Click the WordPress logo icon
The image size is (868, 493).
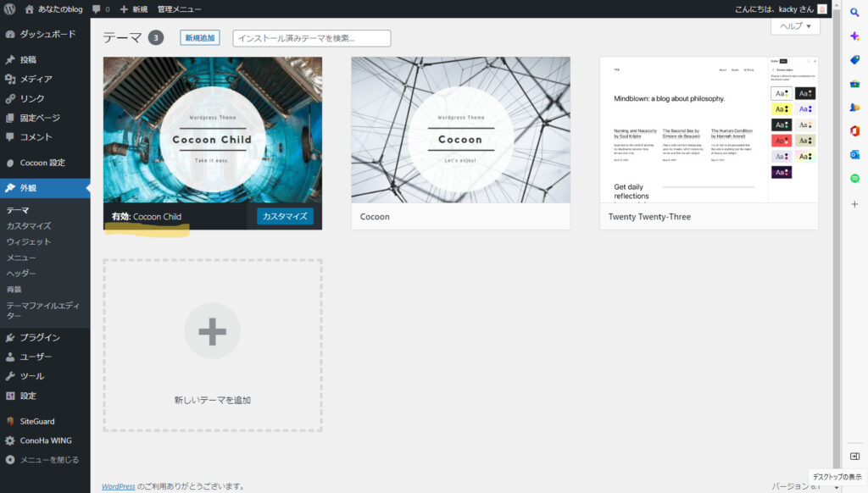point(9,8)
